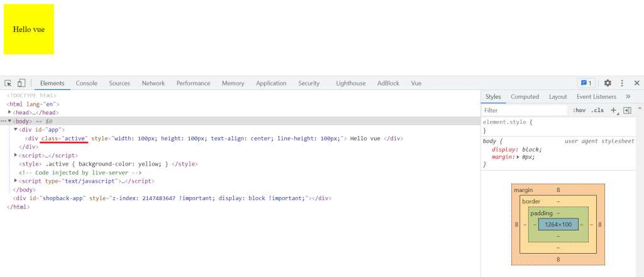Expand the first script element node
The width and height of the screenshot is (644, 277).
point(16,155)
